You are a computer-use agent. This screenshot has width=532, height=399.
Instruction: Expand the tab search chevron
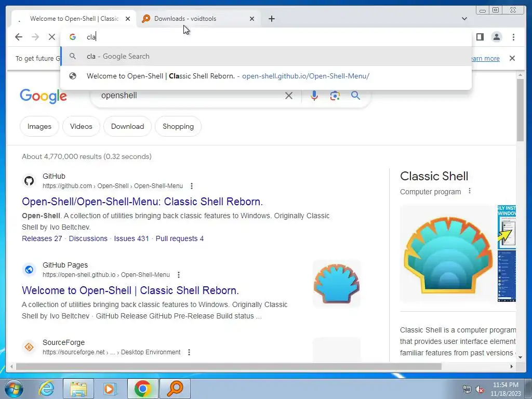tap(464, 19)
